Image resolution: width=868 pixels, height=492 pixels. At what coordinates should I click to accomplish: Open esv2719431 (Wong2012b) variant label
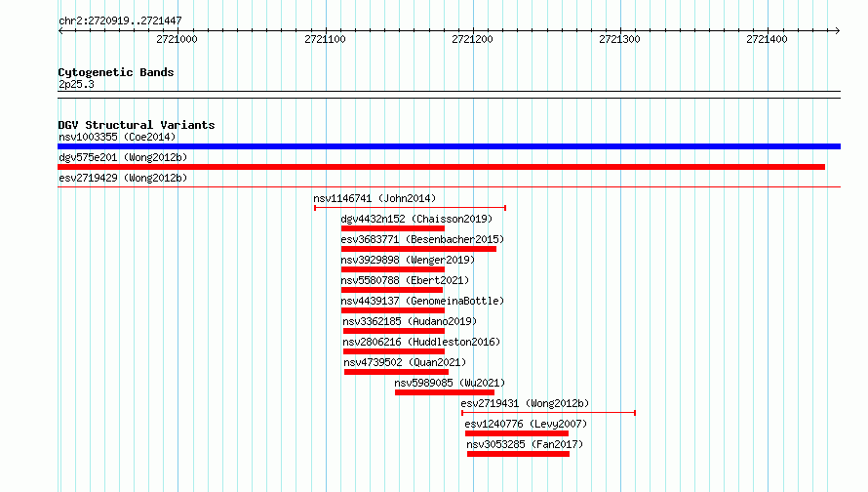coord(525,403)
